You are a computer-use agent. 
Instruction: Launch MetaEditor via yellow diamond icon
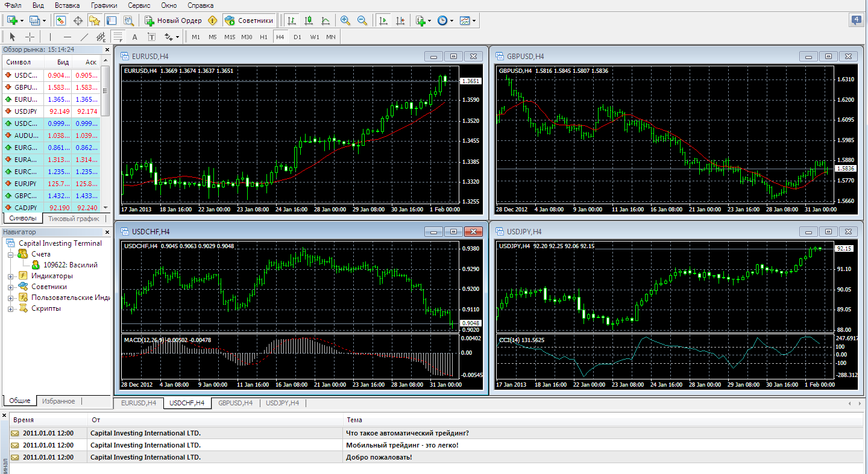(212, 20)
